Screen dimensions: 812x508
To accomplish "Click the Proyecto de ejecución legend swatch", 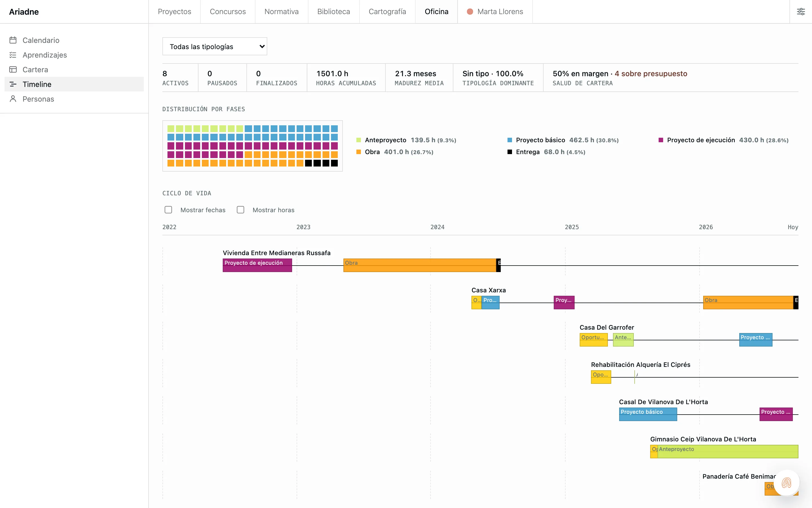I will point(661,140).
